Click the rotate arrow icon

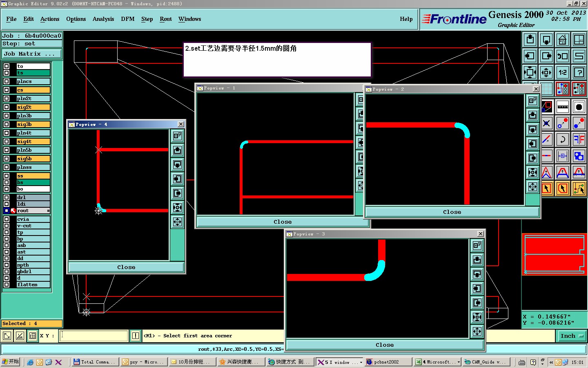tap(563, 139)
